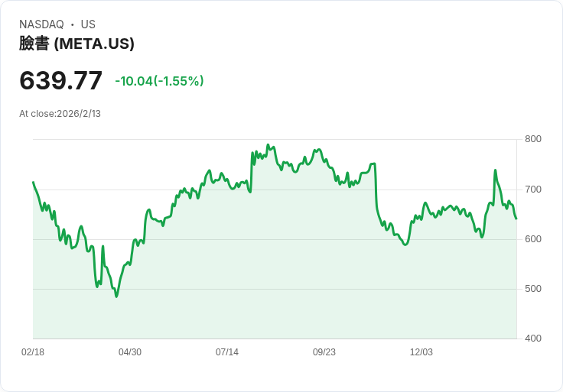Click the 04/30 x-axis date label
The image size is (563, 392).
click(x=130, y=352)
